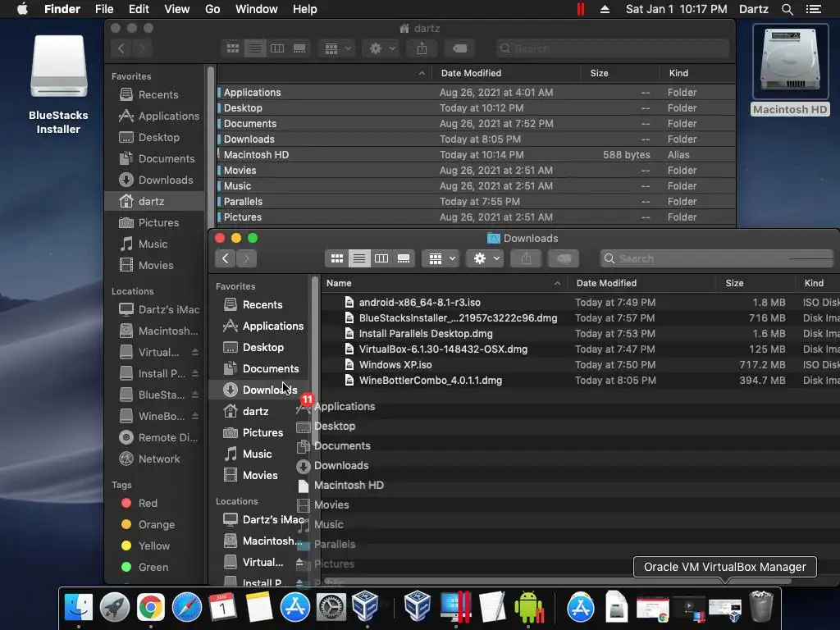
Task: Open gear Action menu in dartz window
Action: pos(381,48)
